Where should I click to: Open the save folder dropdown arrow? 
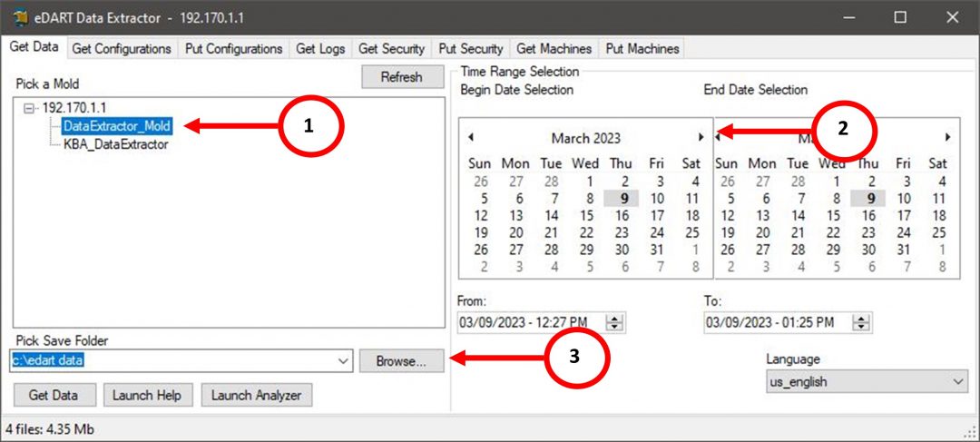point(343,360)
